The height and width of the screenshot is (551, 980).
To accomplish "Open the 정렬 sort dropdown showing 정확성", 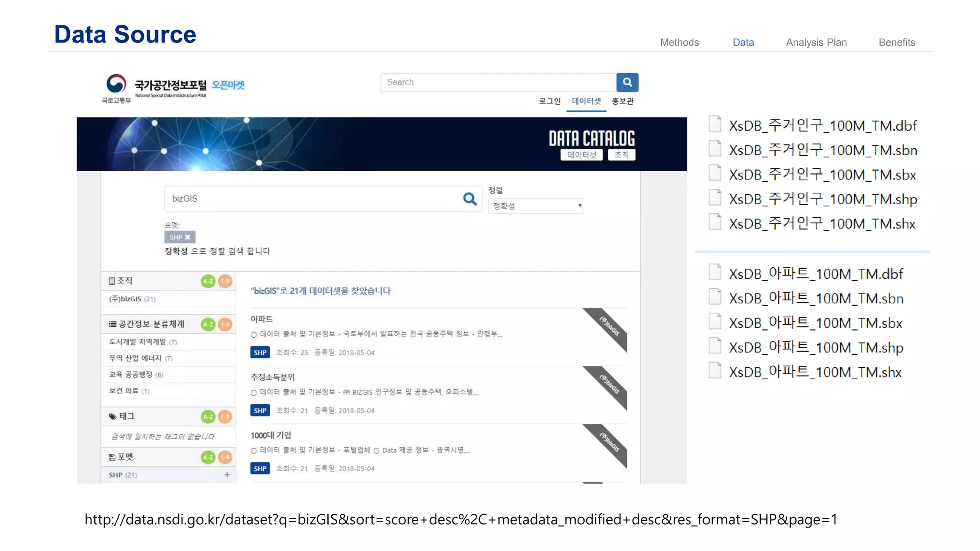I will (x=535, y=206).
